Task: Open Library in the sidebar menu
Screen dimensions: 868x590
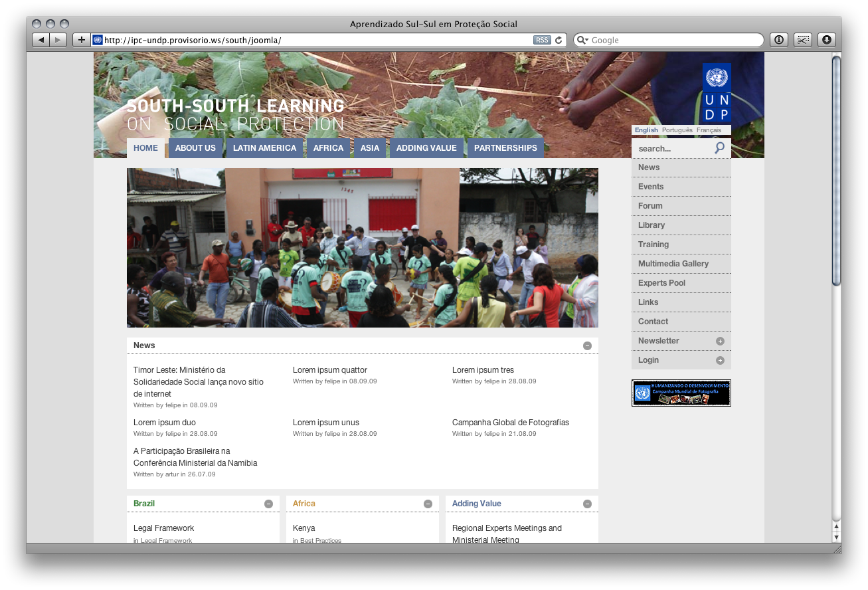Action: (x=681, y=225)
